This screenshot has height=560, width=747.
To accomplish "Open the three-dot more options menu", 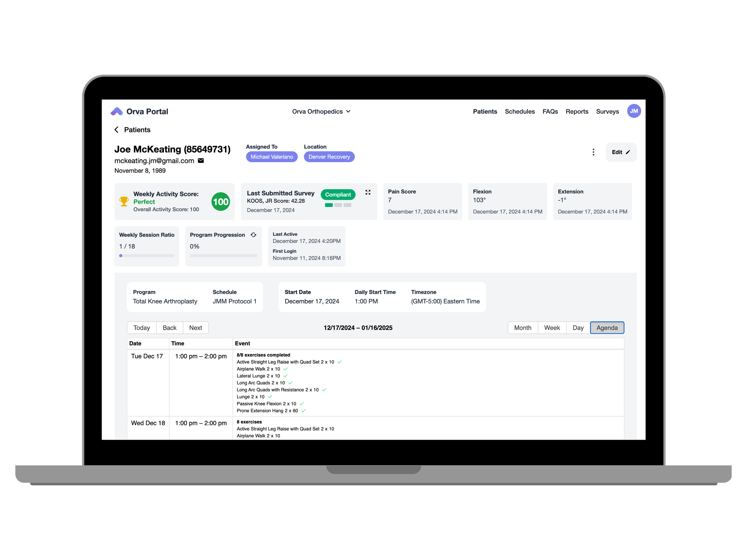I will point(593,152).
